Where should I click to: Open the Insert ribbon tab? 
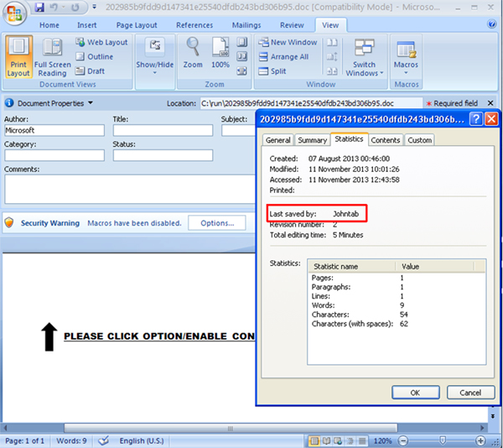(86, 25)
